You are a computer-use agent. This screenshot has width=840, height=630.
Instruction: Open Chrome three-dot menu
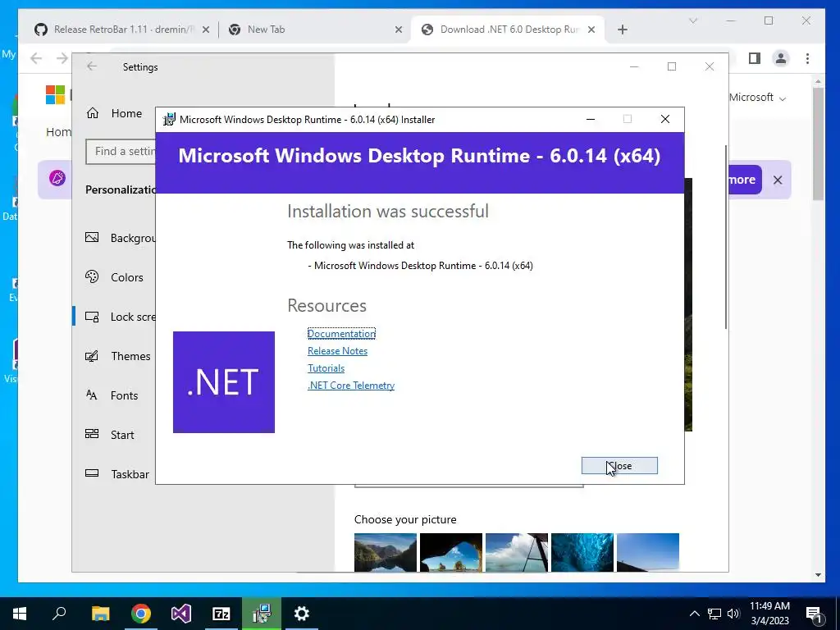807,58
